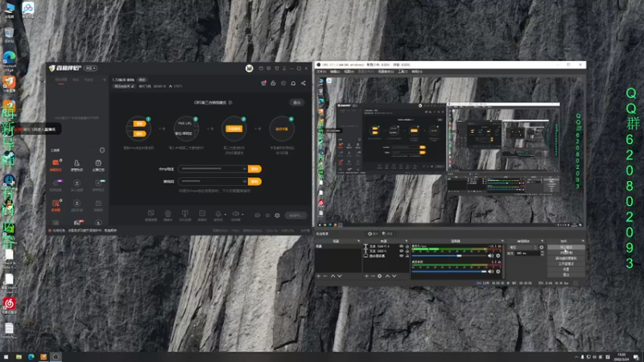Move the source down with the Sources dock down arrow
The image size is (644, 362).
click(394, 276)
